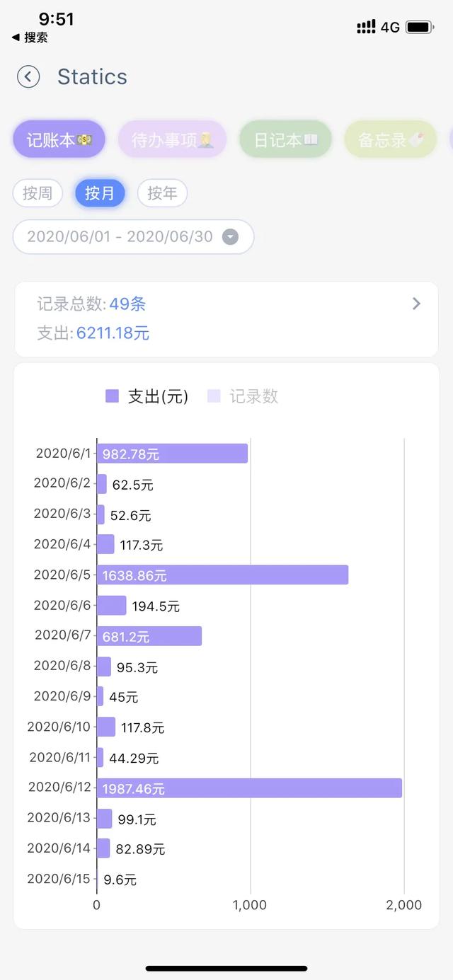The image size is (453, 980).
Task: Tap the purple 支出(元) legend swatch
Action: (110, 396)
